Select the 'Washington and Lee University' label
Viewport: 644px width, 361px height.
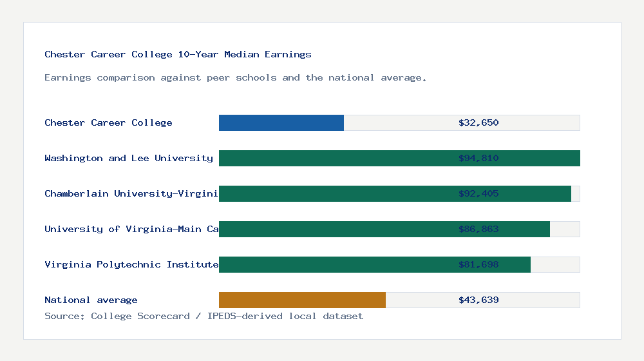[129, 159]
